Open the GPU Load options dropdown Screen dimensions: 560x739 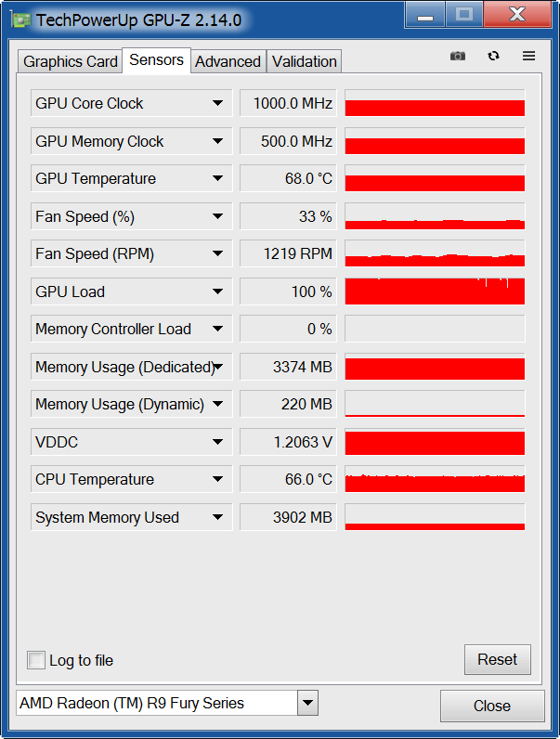click(x=217, y=292)
